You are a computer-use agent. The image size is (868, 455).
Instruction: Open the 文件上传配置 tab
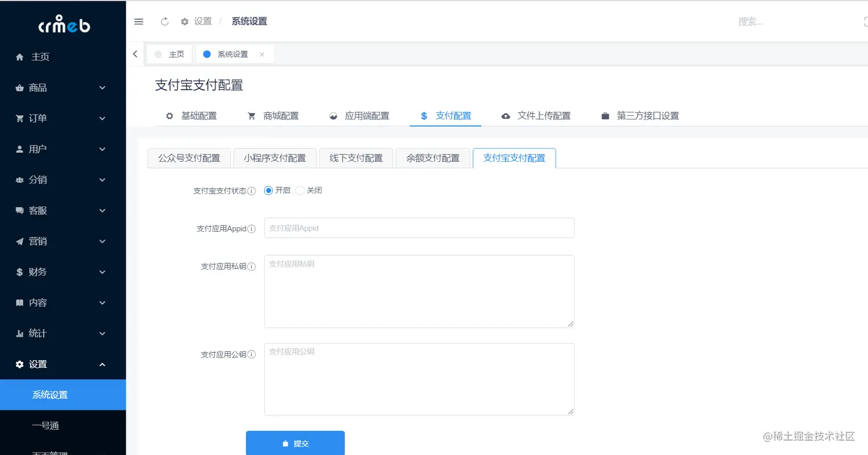536,116
